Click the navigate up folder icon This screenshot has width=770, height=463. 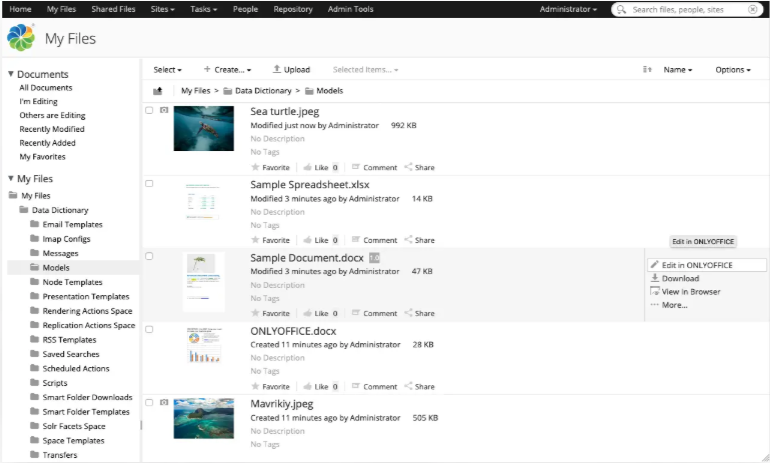[158, 91]
